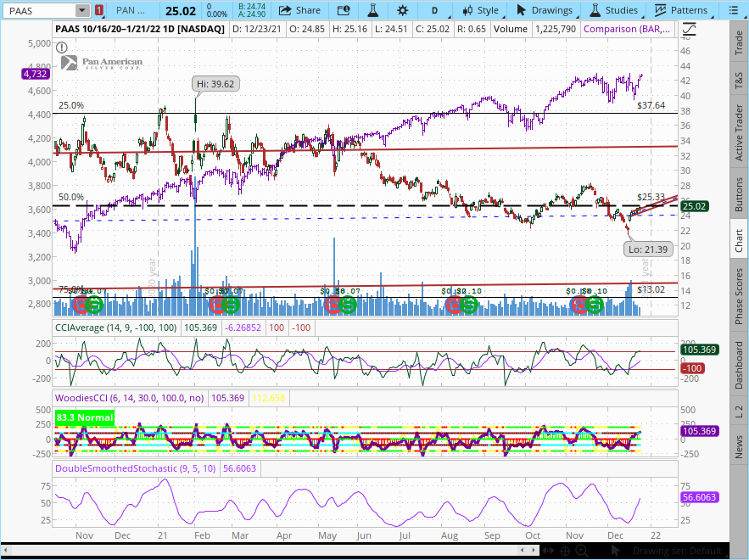Click the red earnings icon near May
749x560 pixels.
point(333,305)
